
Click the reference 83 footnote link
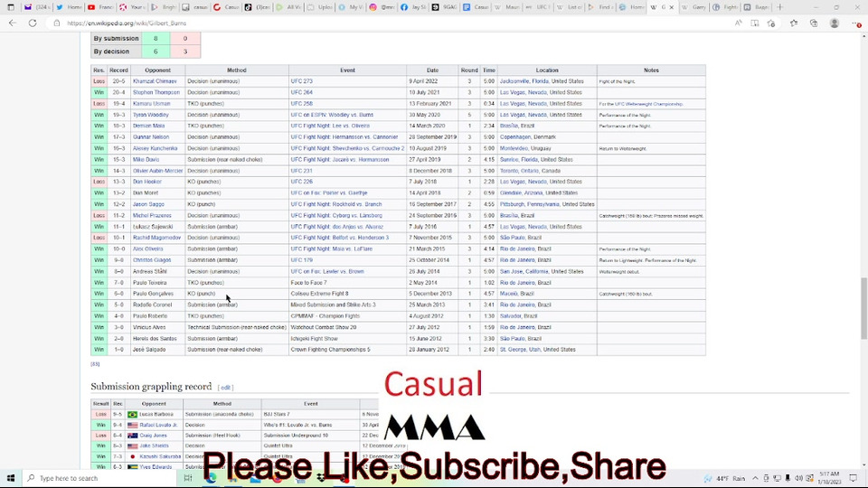point(95,364)
